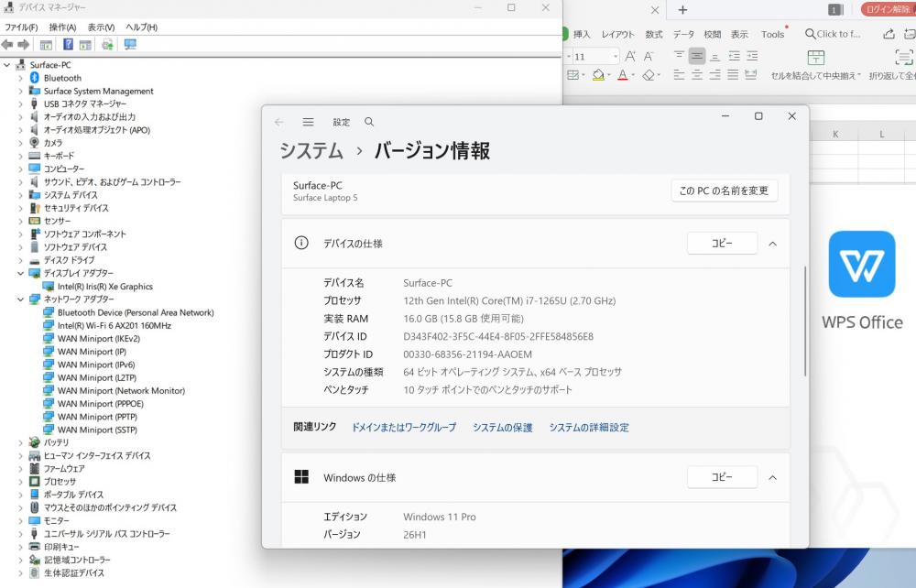Viewport: 916px width, 588px height.
Task: Click the update driver icon in Device Manager
Action: click(107, 44)
